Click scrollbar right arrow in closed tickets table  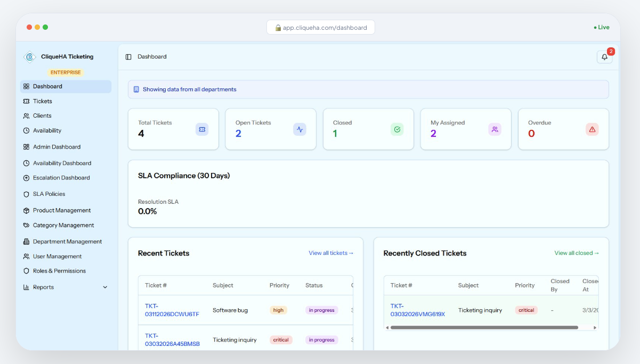coord(595,328)
